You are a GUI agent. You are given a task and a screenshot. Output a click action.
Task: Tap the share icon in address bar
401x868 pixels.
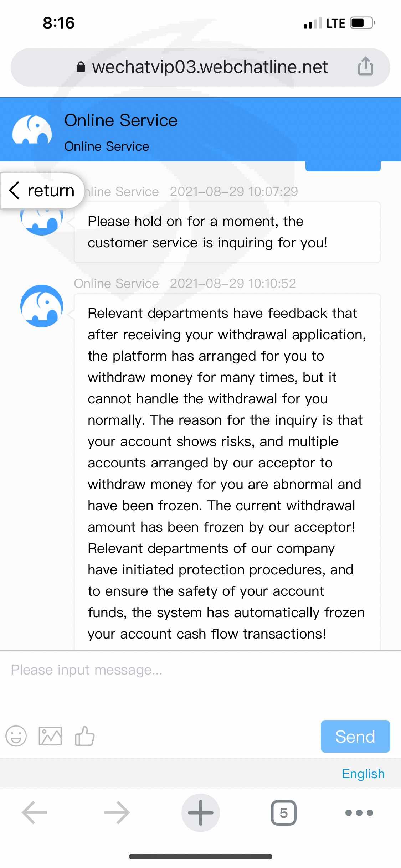(x=365, y=66)
